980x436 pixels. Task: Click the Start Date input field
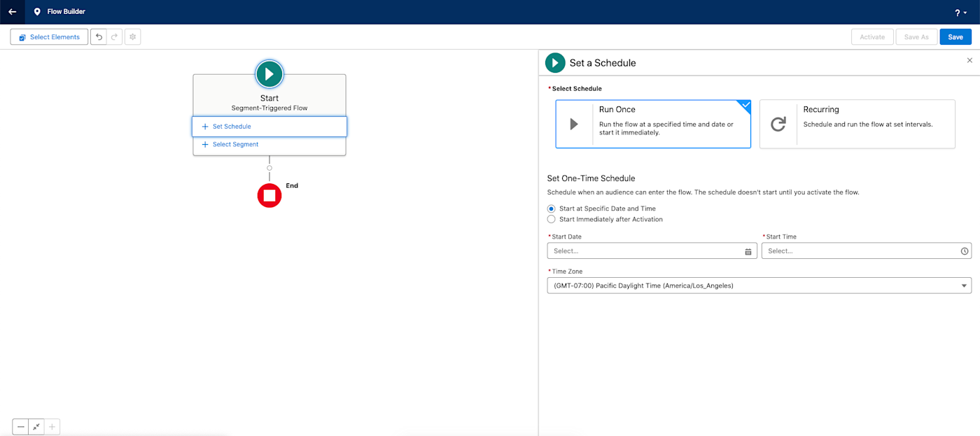(x=652, y=251)
